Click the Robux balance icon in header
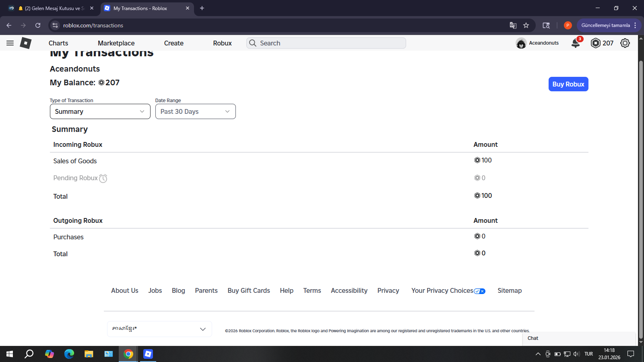 pos(595,43)
